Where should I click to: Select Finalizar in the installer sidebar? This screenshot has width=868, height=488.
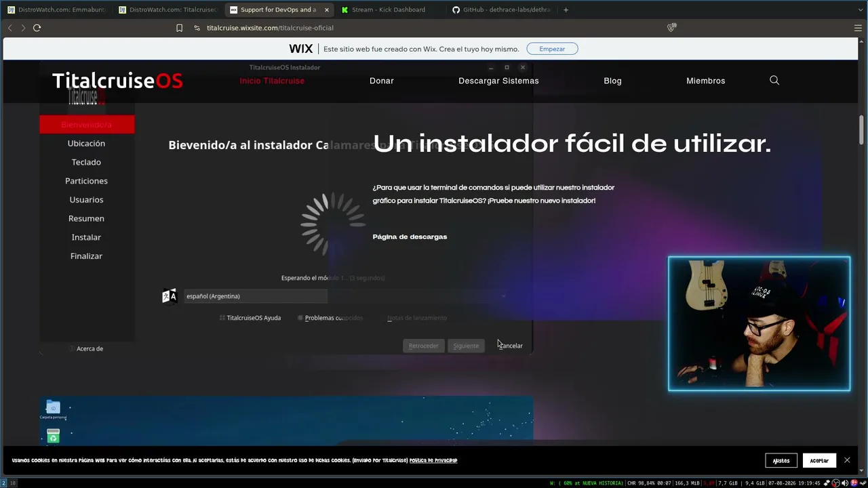[87, 256]
